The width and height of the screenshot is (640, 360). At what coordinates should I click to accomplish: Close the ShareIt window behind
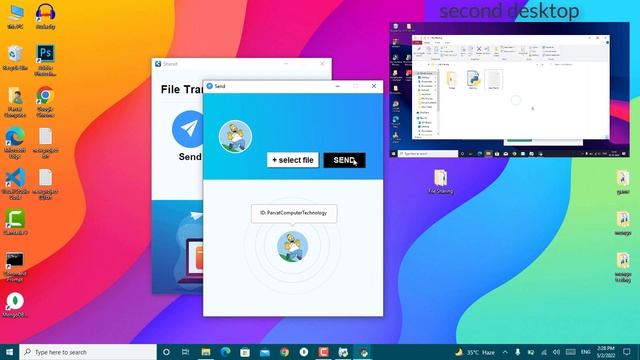click(x=322, y=64)
